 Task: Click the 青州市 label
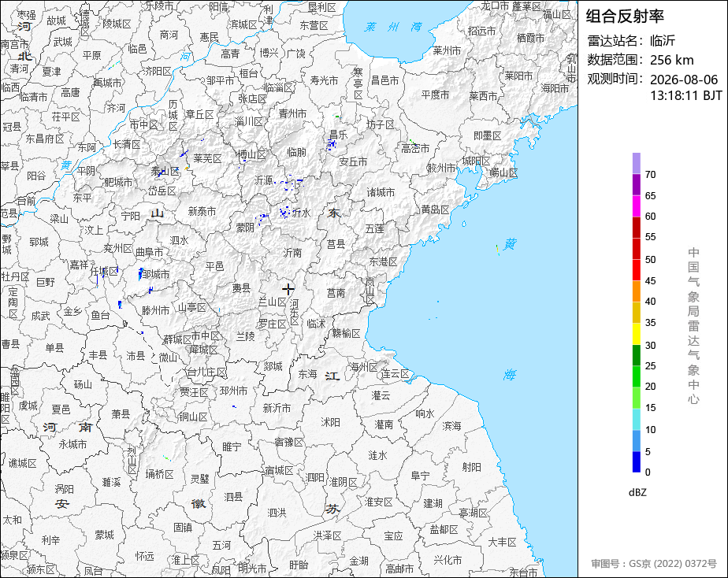[x=292, y=113]
